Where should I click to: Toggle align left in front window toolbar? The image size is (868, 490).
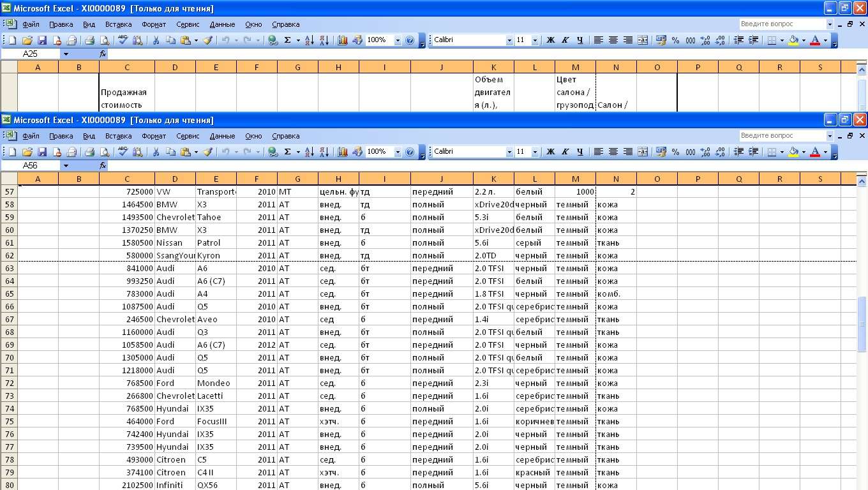tap(599, 152)
